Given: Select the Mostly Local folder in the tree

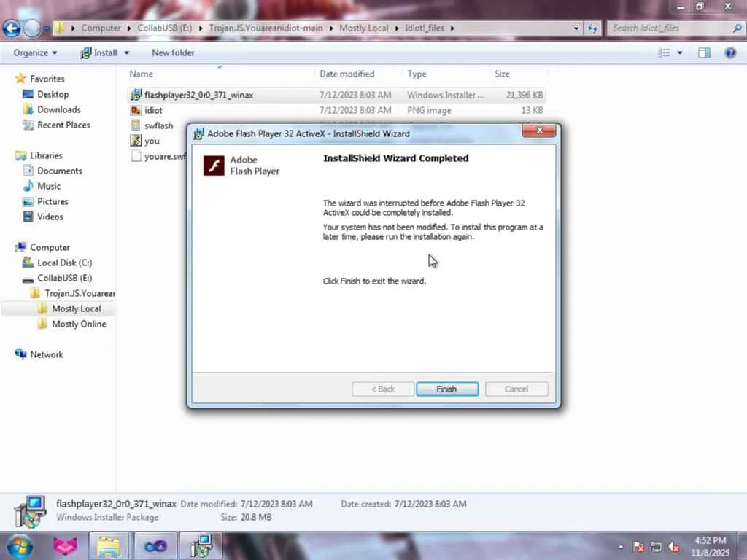Looking at the screenshot, I should [x=76, y=309].
